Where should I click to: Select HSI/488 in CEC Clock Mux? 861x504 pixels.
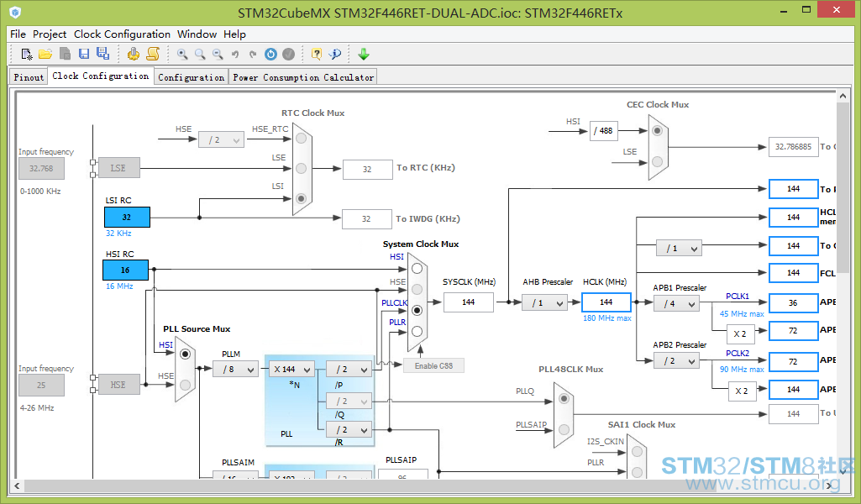tap(657, 131)
